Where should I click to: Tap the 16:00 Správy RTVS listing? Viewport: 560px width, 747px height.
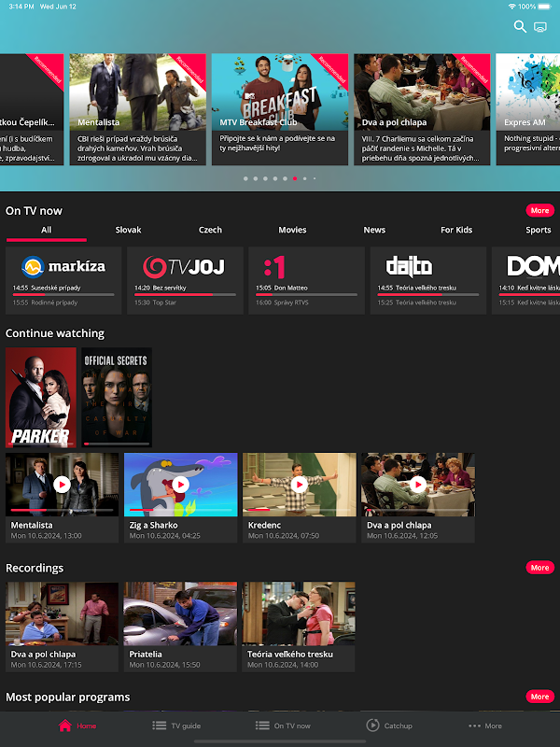coord(283,303)
